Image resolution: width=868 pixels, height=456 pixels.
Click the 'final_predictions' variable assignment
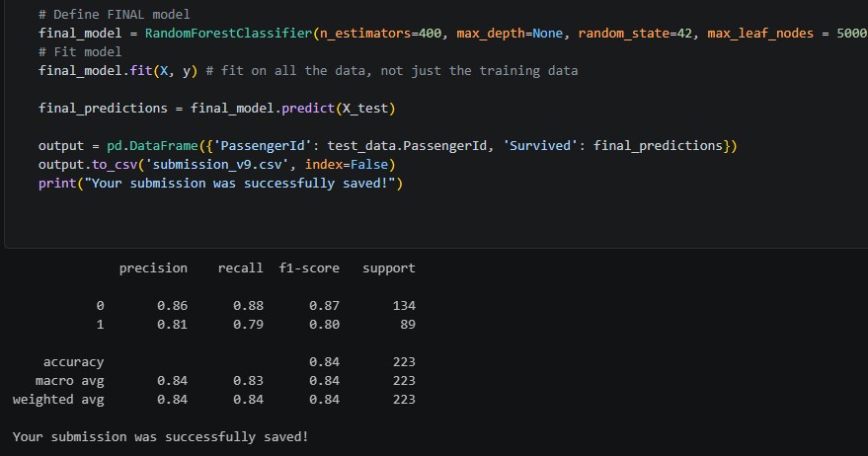click(x=103, y=109)
